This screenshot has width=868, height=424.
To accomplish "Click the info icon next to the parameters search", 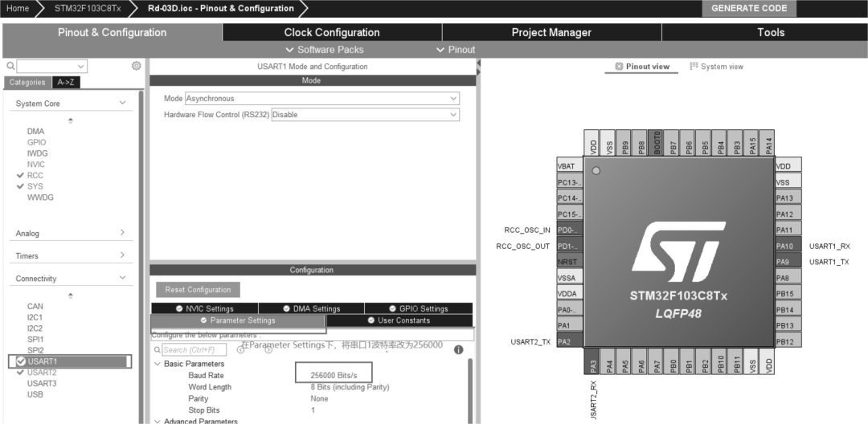I will 458,349.
